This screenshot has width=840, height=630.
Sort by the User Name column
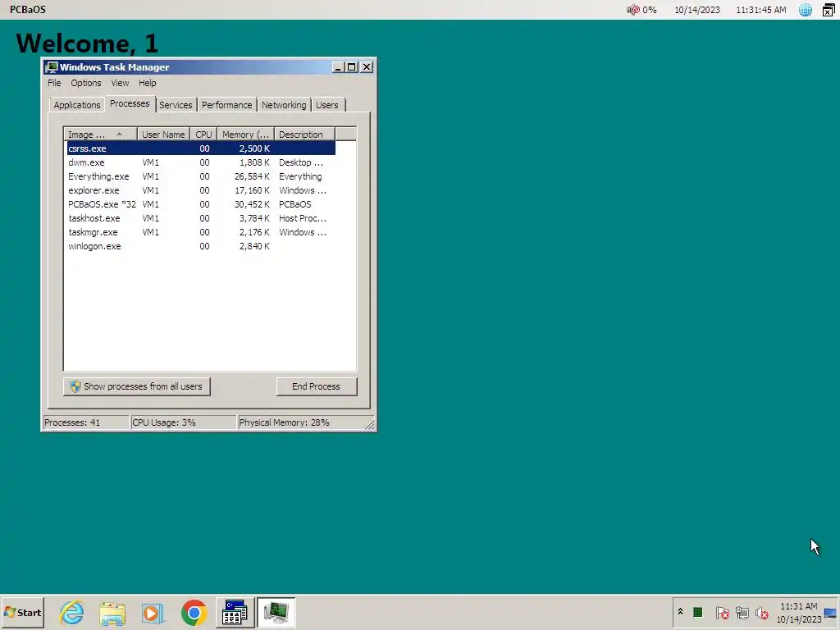[163, 135]
